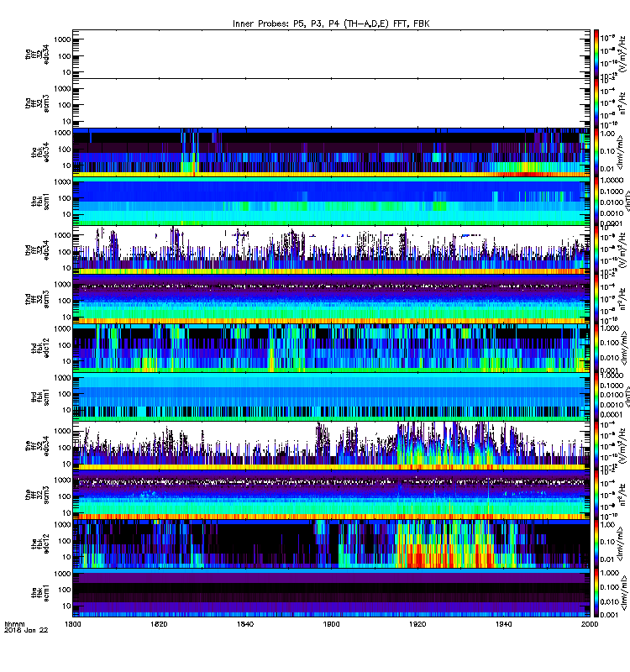Click the color bar beside tha fff scm3 panel
The image size is (630, 672).
click(x=596, y=103)
